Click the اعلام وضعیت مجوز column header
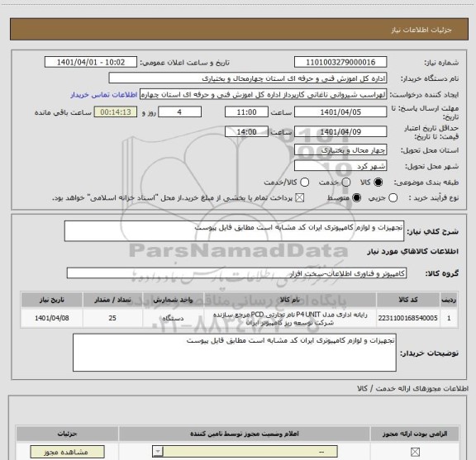This screenshot has width=476, height=460. click(x=245, y=434)
